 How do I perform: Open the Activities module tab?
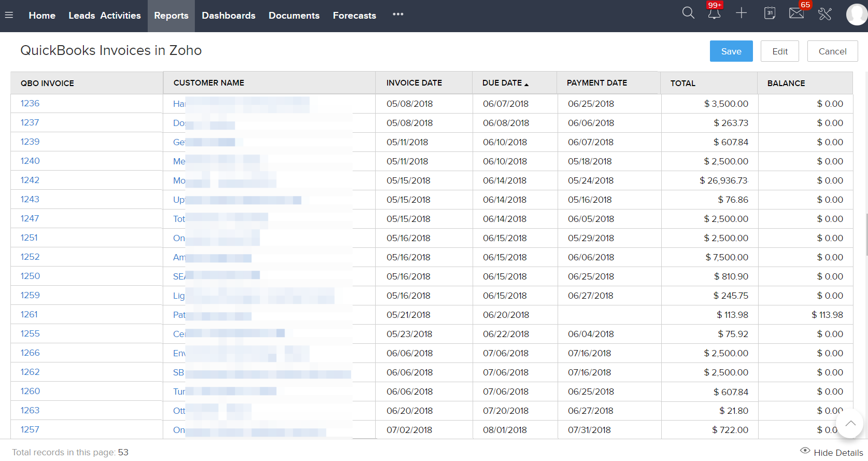[x=120, y=16]
